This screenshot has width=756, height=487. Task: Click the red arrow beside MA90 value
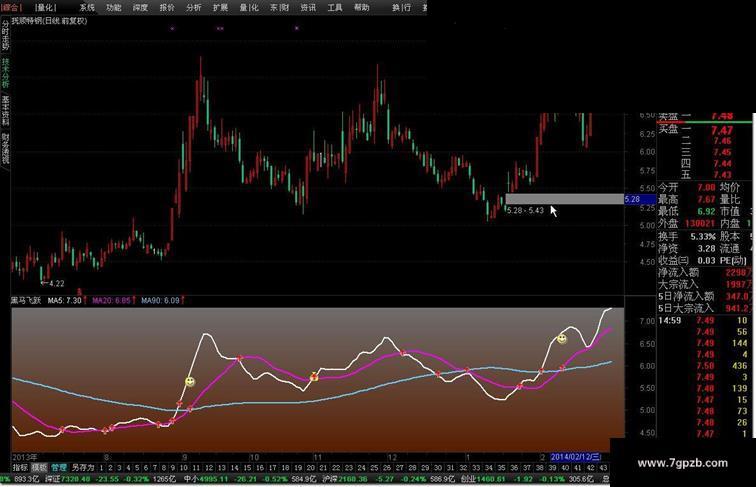[183, 300]
